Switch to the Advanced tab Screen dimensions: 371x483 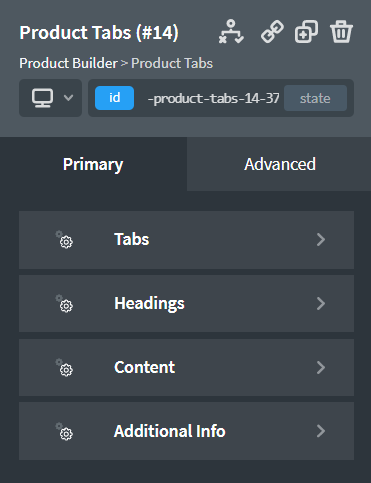(x=279, y=164)
